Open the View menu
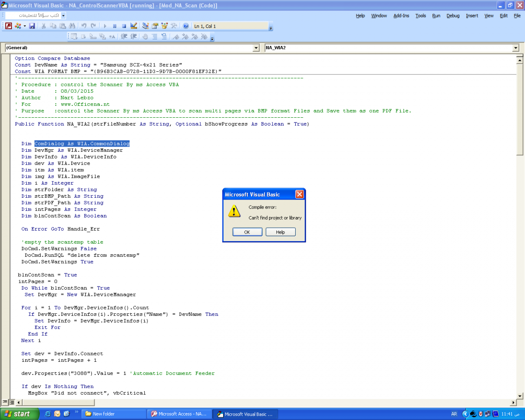Viewport: 525px width, 420px height. point(489,16)
